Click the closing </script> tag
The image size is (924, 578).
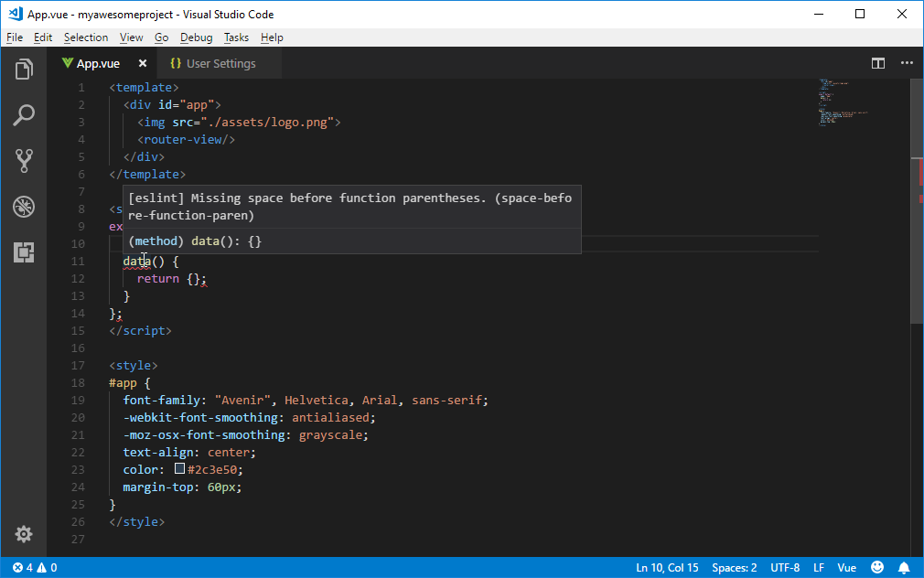click(x=140, y=330)
